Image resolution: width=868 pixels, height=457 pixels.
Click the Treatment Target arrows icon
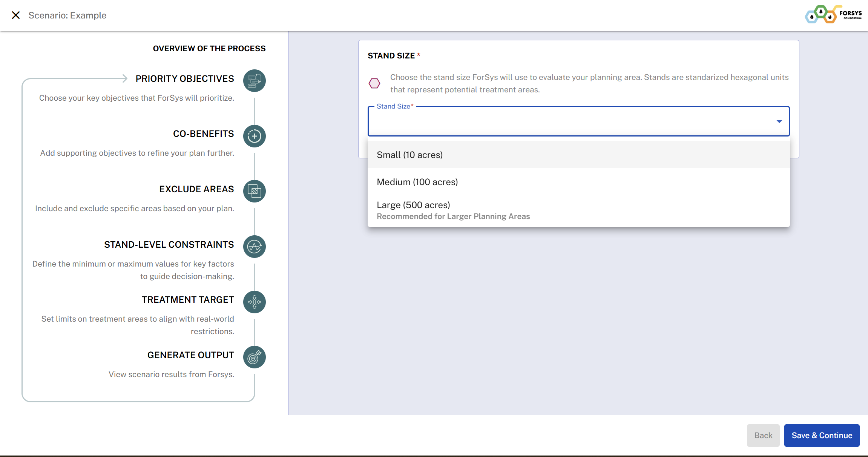(255, 302)
